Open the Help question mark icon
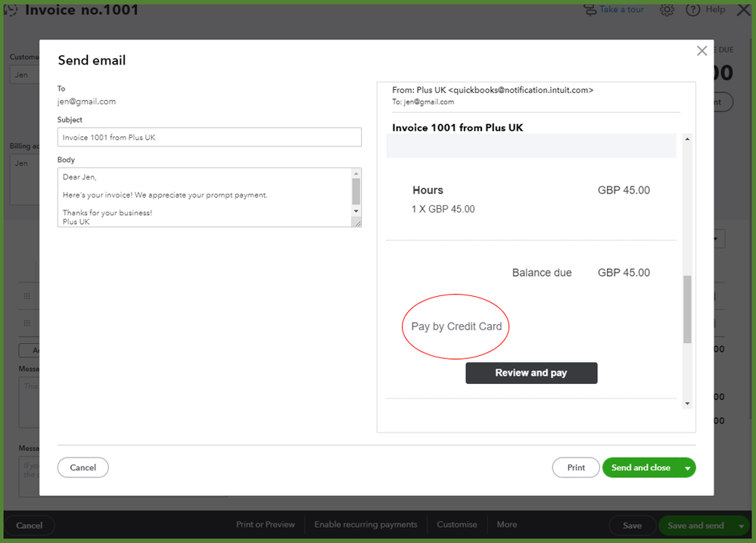This screenshot has height=543, width=756. 693,10
